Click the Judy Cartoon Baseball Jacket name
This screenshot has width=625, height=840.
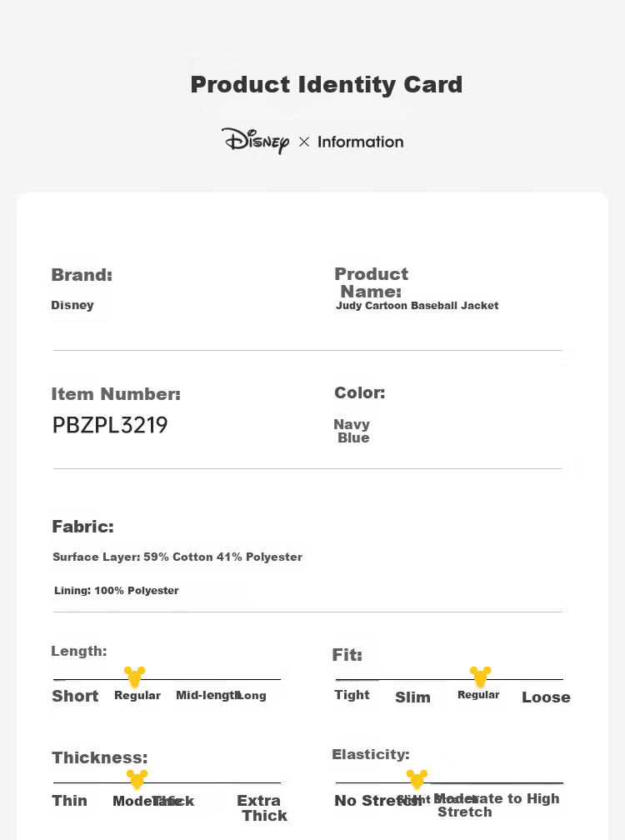(417, 305)
